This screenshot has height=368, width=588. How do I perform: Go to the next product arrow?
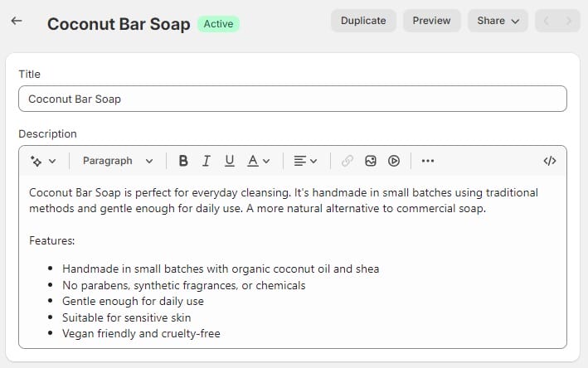click(x=569, y=21)
